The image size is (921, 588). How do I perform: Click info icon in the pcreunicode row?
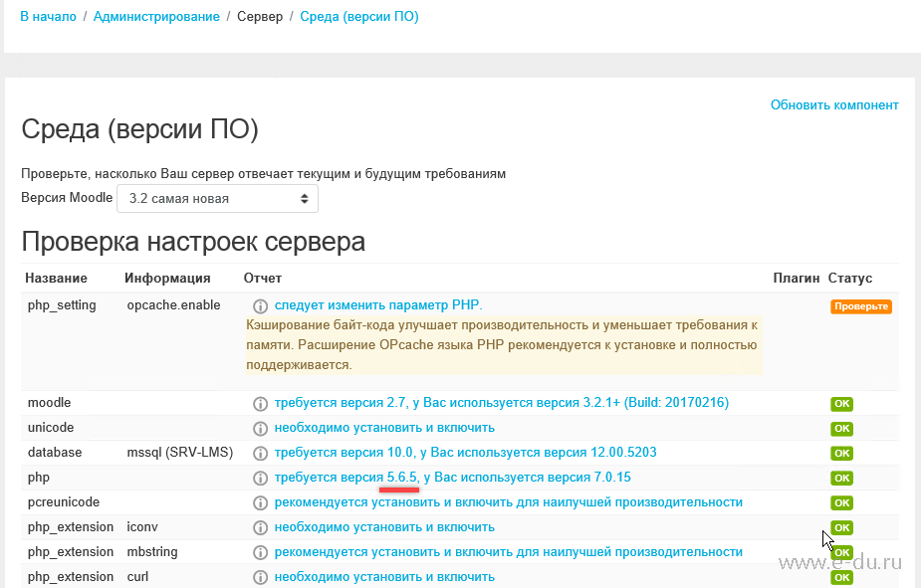[x=261, y=503]
